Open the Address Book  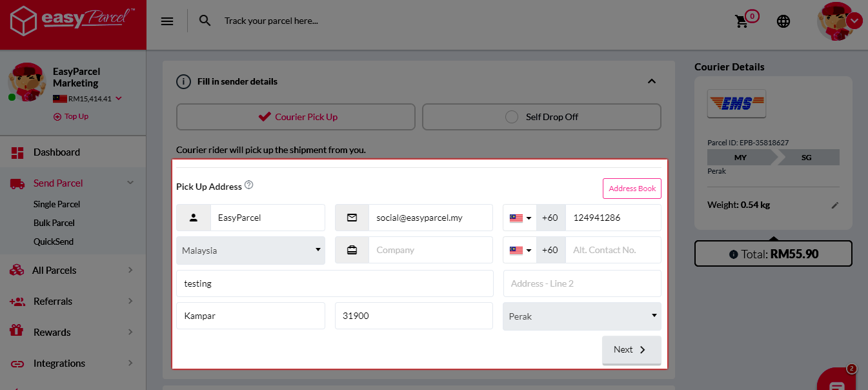coord(632,189)
